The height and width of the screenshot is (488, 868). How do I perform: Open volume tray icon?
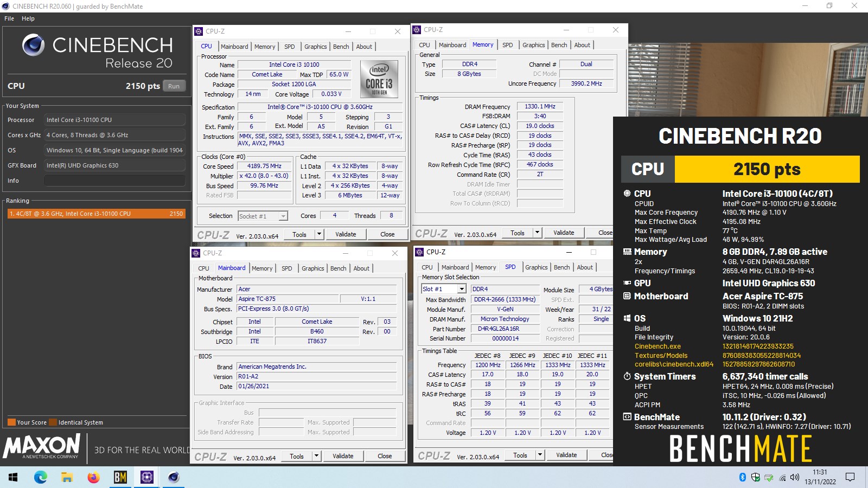795,477
